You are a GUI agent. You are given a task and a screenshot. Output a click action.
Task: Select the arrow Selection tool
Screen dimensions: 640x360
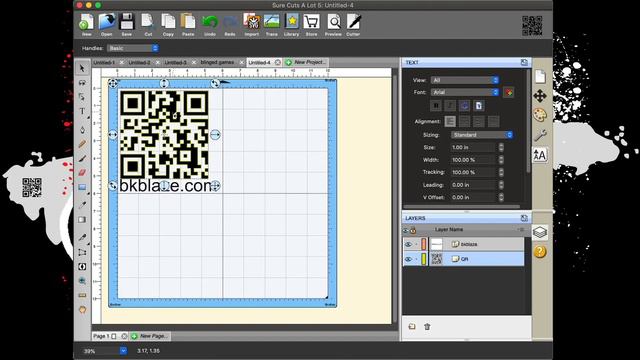pos(82,68)
